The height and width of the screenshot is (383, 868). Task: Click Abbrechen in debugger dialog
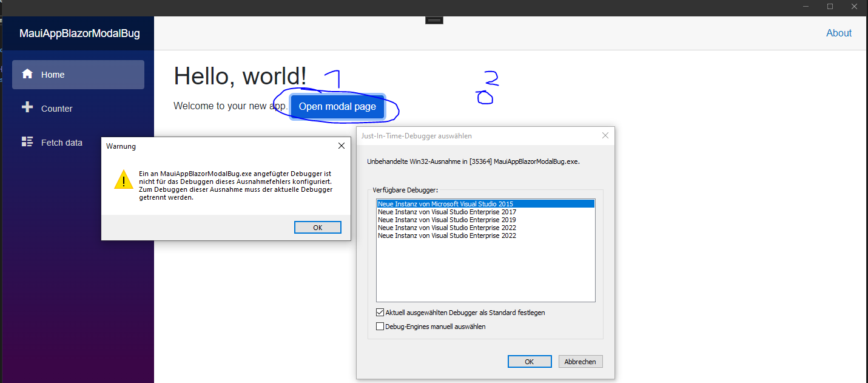coord(580,361)
